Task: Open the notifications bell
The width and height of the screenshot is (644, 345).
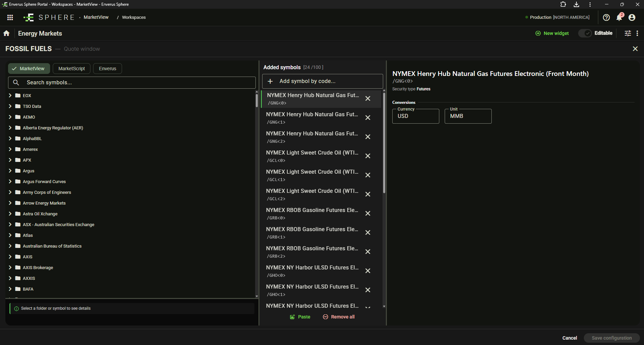Action: 619,17
